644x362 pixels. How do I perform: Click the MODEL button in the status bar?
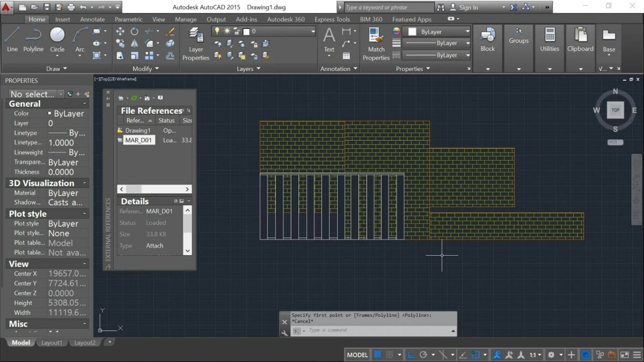pos(356,354)
